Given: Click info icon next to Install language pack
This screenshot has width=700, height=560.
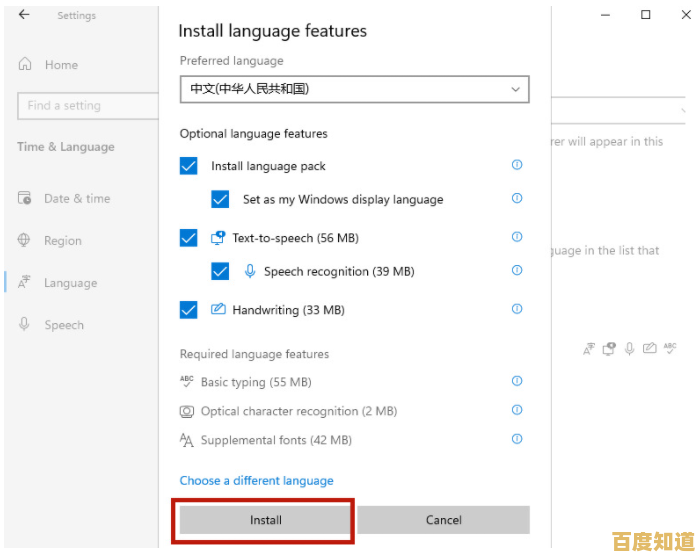Looking at the screenshot, I should 517,165.
